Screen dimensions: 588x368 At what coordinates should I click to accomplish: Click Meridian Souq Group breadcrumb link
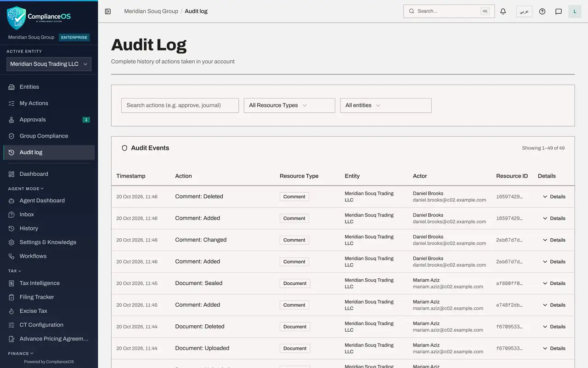point(151,11)
